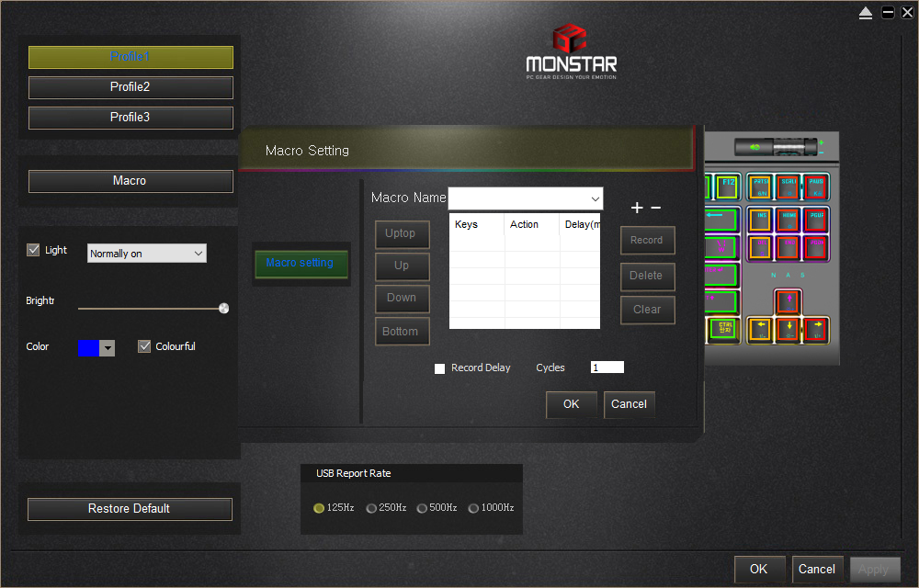Select the 250Hz report rate

pos(371,508)
